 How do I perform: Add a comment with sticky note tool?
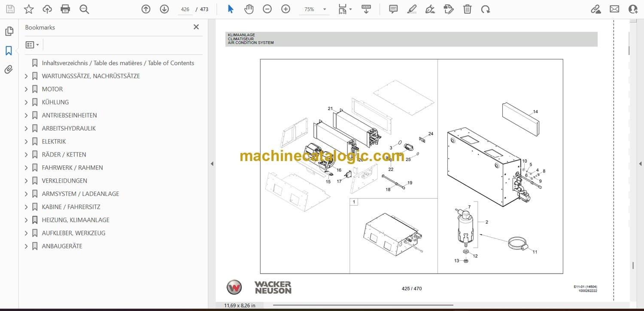click(x=393, y=9)
